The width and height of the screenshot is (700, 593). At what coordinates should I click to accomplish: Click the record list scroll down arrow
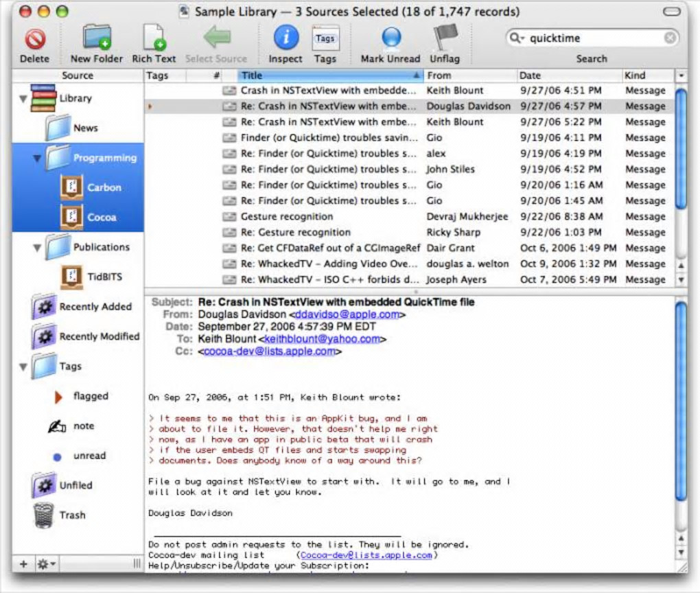[x=681, y=280]
